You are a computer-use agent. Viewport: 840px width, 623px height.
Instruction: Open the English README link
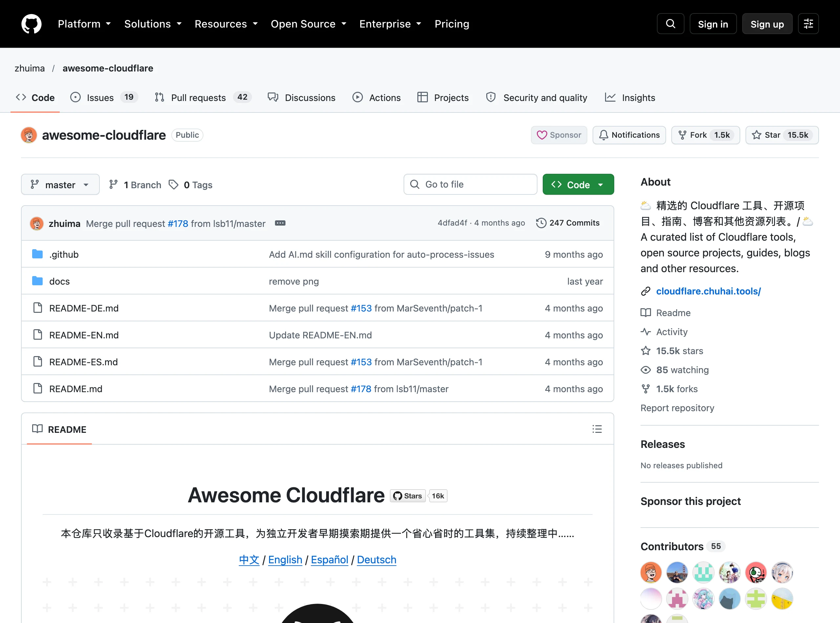(x=285, y=560)
